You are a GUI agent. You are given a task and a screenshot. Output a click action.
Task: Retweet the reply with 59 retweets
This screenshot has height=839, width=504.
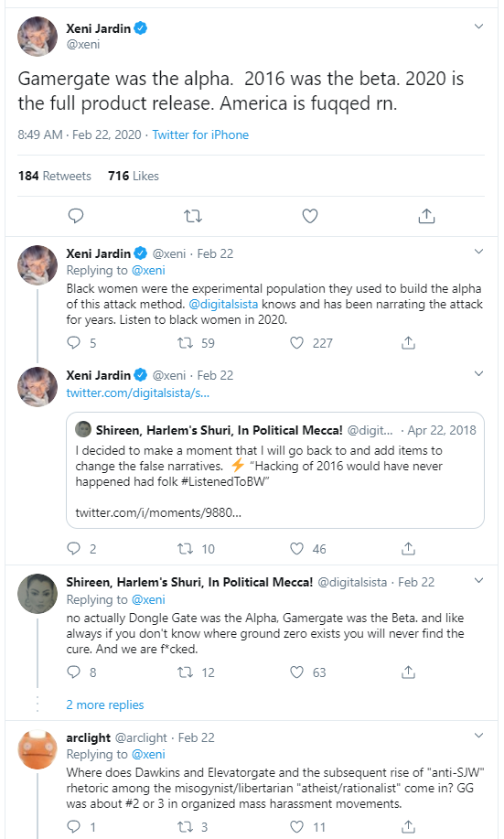coord(185,342)
